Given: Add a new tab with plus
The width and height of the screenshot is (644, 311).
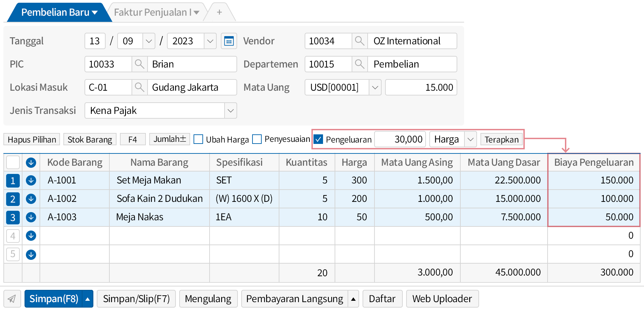Looking at the screenshot, I should coord(219,13).
